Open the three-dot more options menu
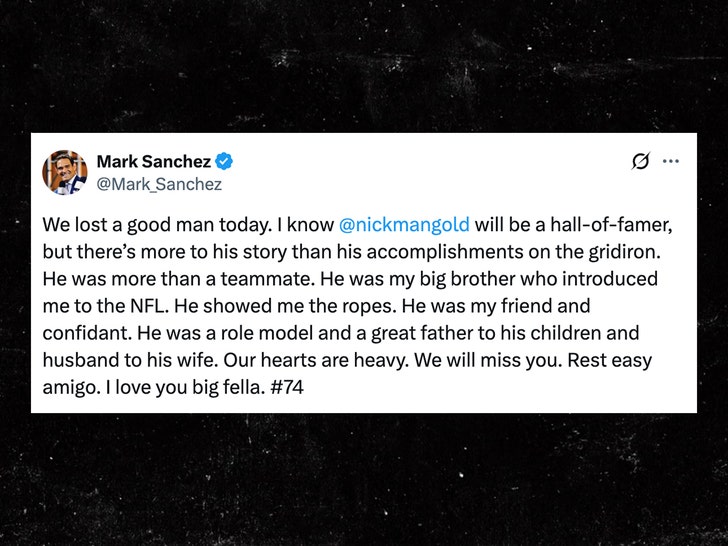Screen dimensions: 728x546 tap(671, 162)
